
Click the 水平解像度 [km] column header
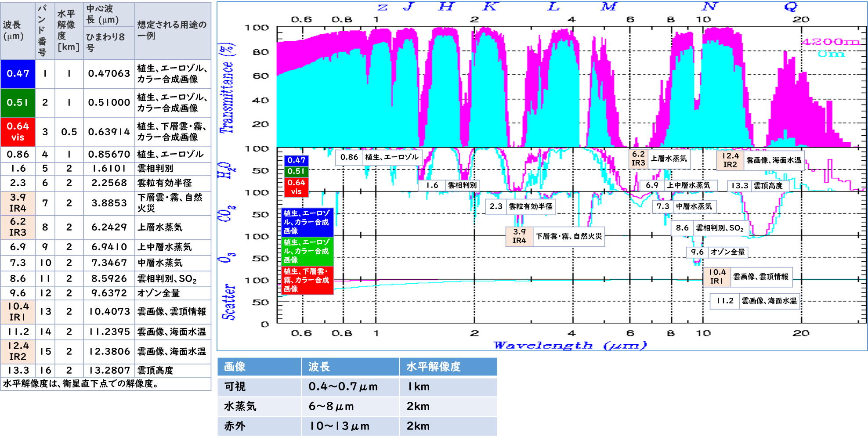point(69,30)
